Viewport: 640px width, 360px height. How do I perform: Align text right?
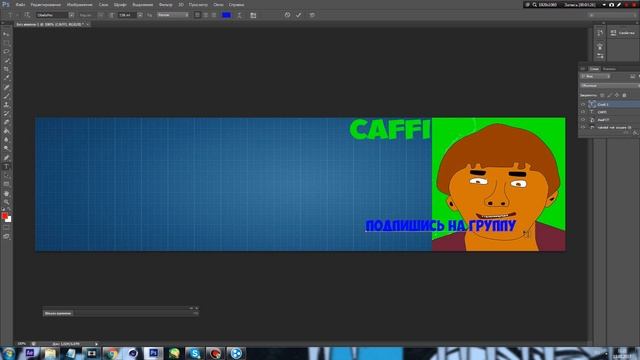pos(214,15)
